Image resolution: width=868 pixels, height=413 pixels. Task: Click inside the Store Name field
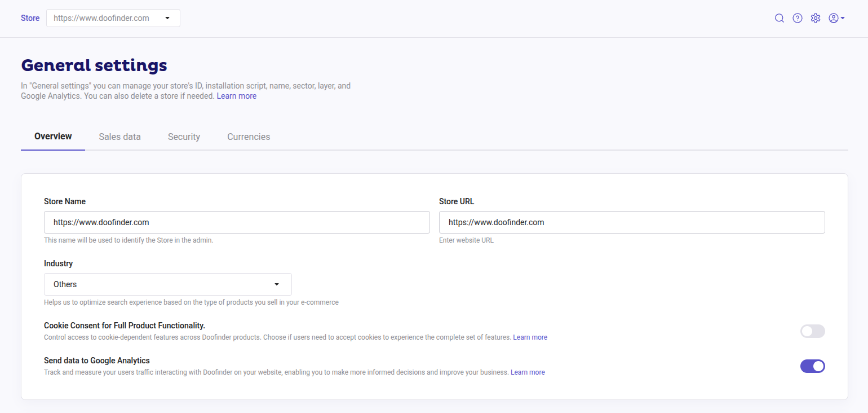pyautogui.click(x=237, y=222)
